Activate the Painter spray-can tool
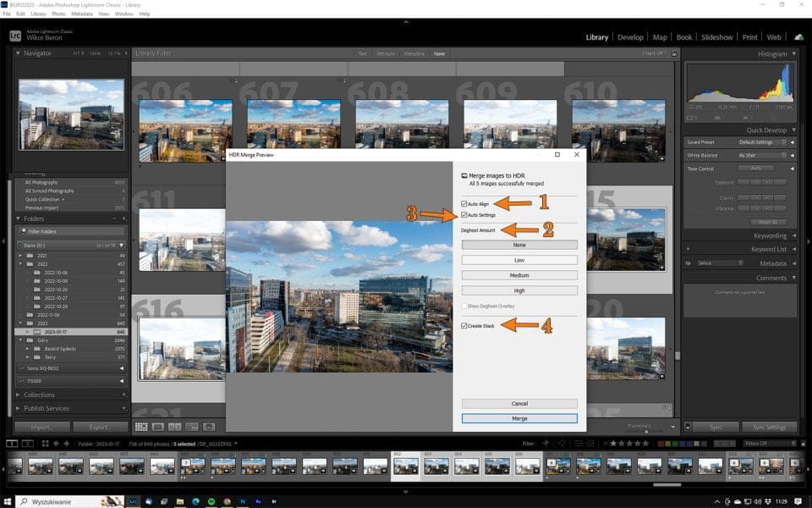 pos(209,426)
